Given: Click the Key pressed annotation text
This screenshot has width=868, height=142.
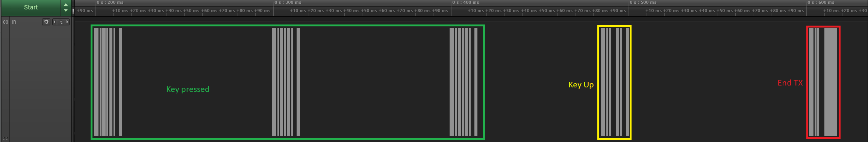Looking at the screenshot, I should (x=188, y=89).
